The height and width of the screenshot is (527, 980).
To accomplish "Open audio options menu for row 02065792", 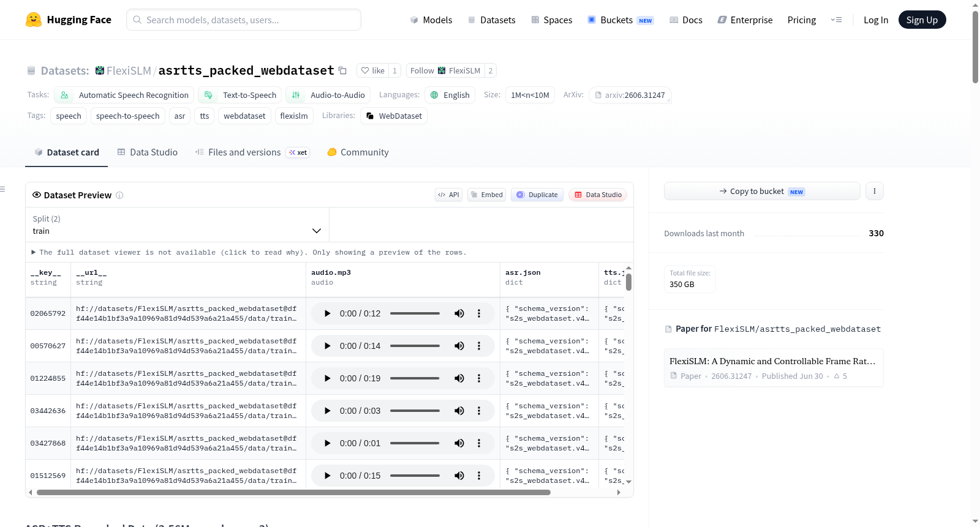I will pyautogui.click(x=479, y=313).
